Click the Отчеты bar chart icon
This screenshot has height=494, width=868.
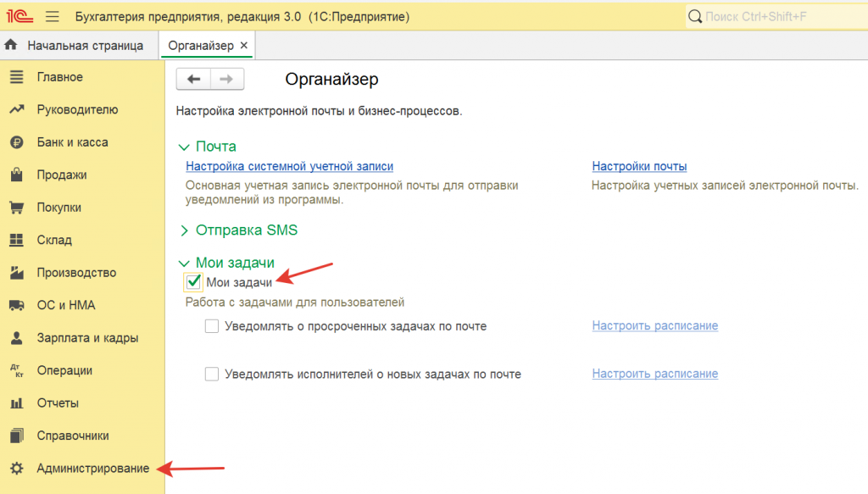[x=17, y=403]
